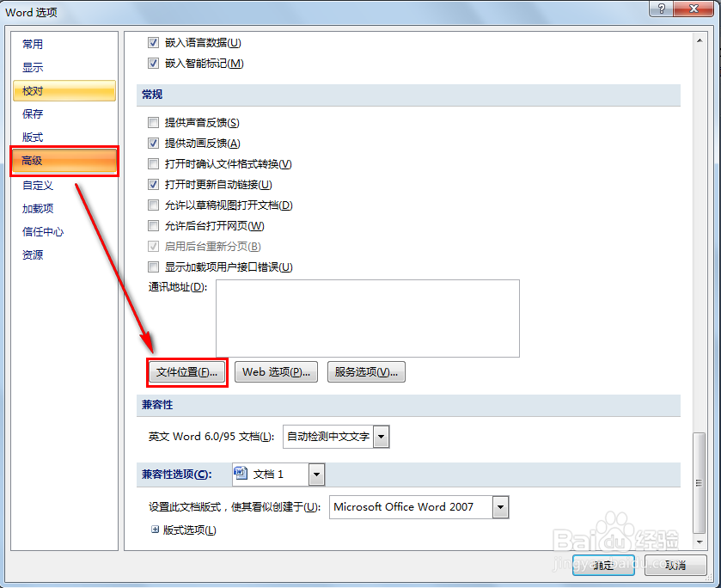The image size is (721, 588).
Task: Switch to the 常用 category
Action: [32, 44]
